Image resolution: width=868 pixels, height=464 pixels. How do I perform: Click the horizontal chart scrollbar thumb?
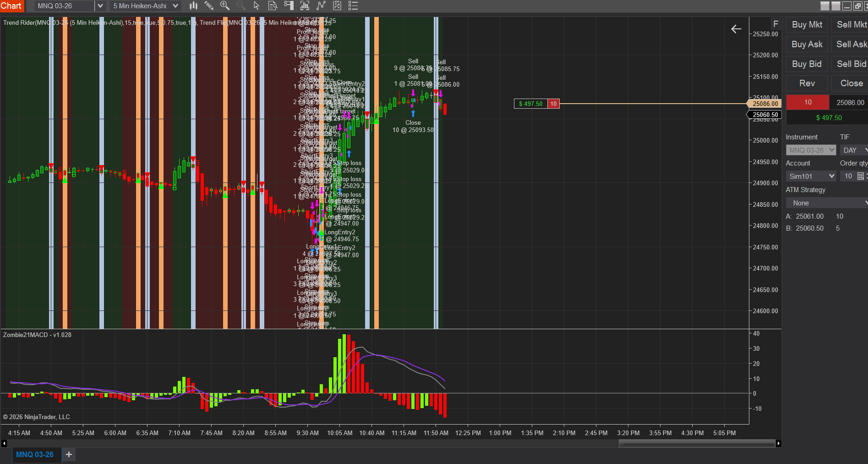(696, 443)
